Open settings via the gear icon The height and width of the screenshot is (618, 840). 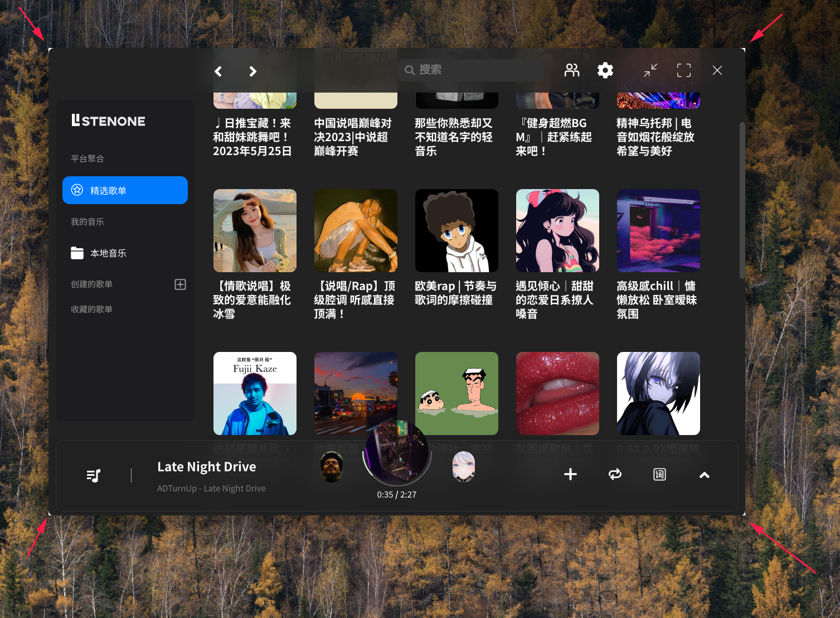tap(605, 70)
